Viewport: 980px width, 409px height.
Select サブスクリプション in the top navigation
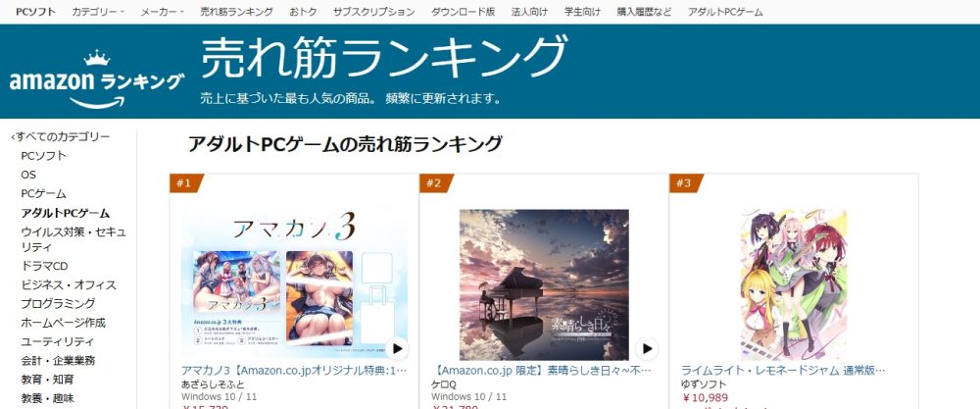click(373, 11)
